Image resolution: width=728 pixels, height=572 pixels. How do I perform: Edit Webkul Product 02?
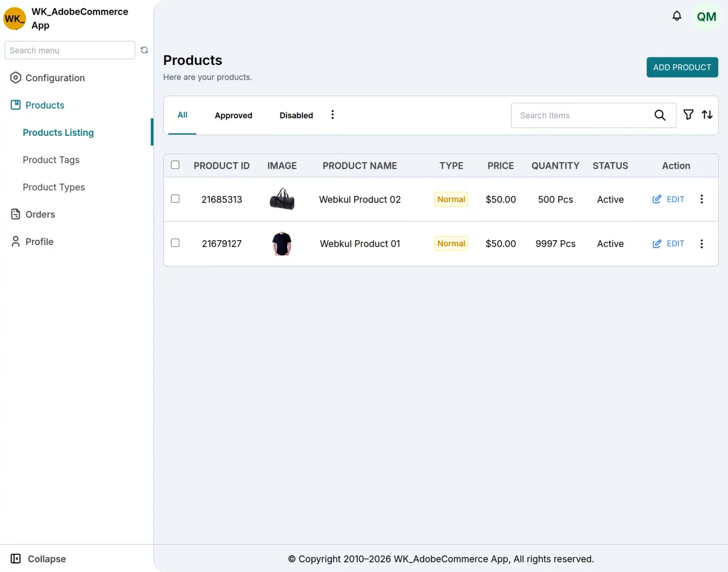point(669,199)
